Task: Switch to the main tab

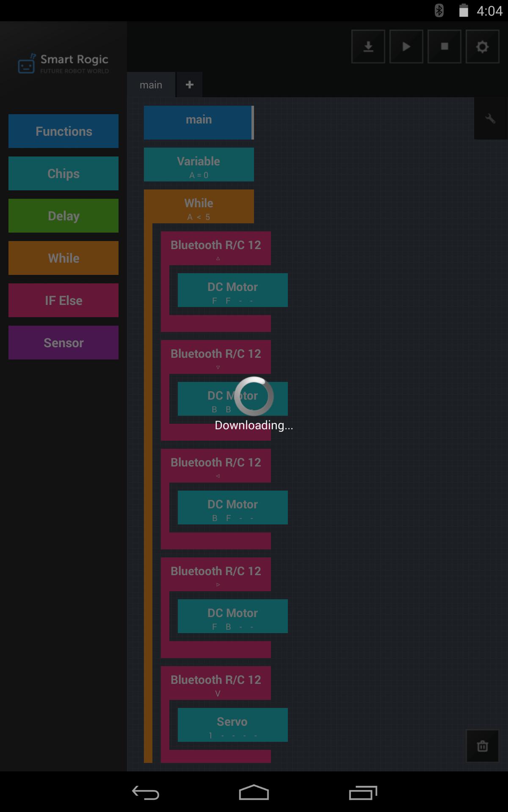Action: [x=151, y=85]
